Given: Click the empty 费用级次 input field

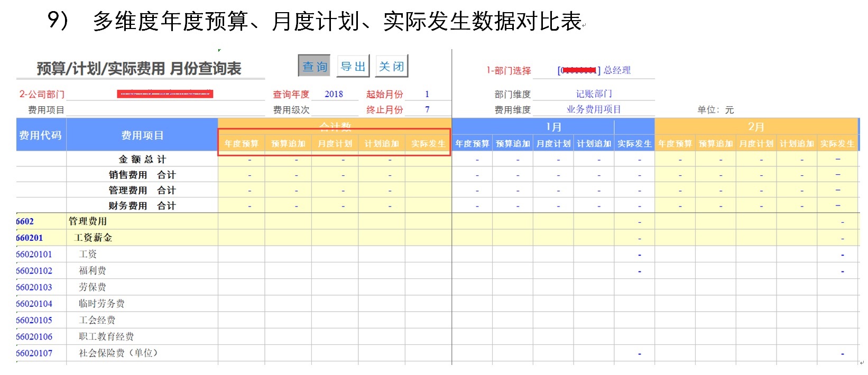Looking at the screenshot, I should [x=334, y=109].
